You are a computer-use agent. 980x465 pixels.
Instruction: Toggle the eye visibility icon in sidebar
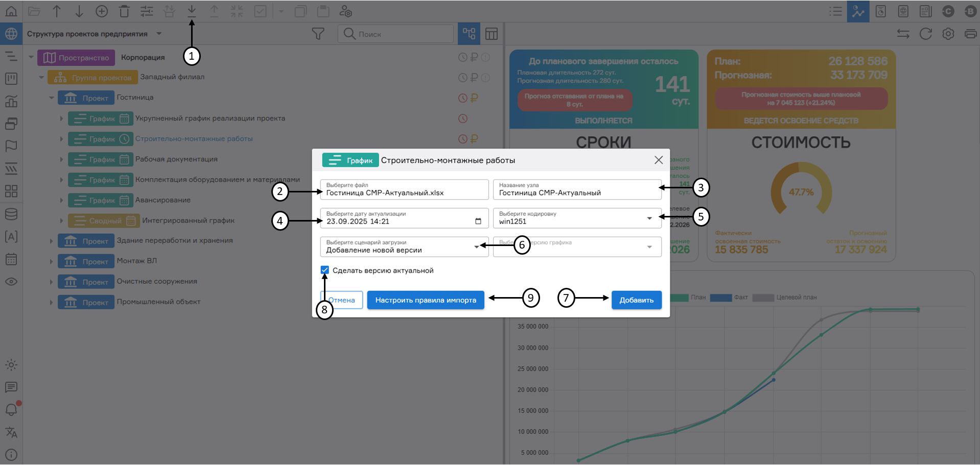click(x=11, y=282)
